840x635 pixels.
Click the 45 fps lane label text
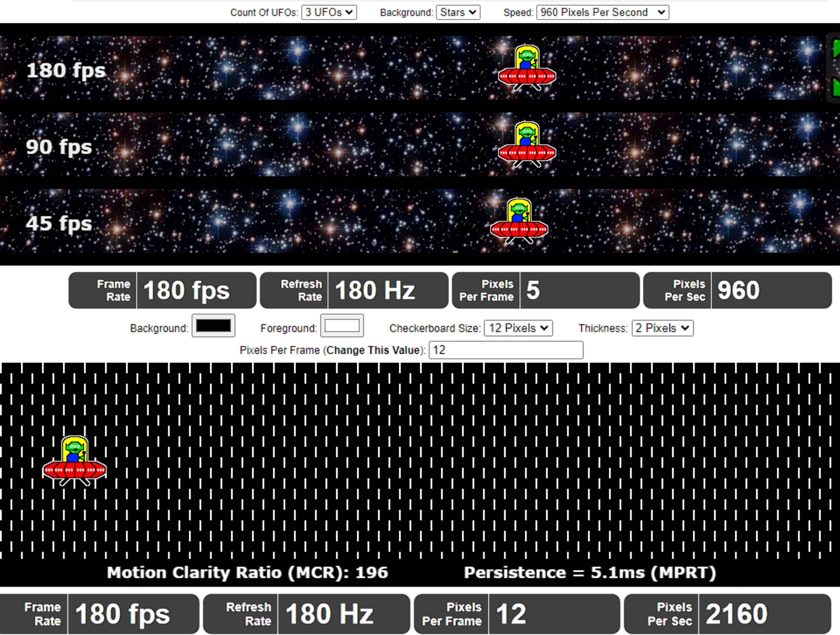coord(59,223)
